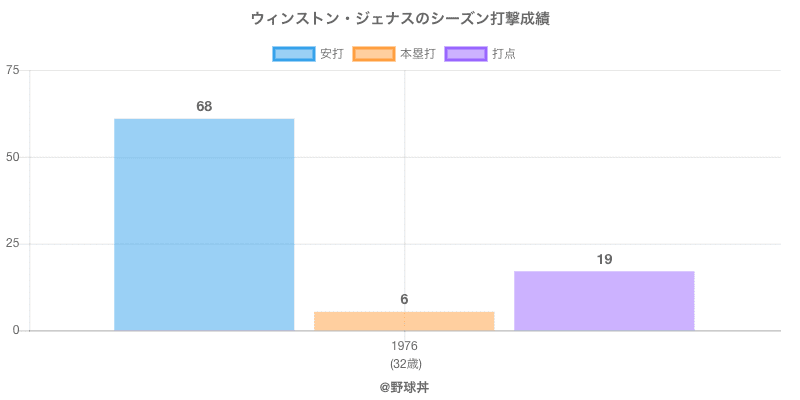Toggle the 安打 series legend label
This screenshot has width=800, height=400.
click(x=331, y=54)
